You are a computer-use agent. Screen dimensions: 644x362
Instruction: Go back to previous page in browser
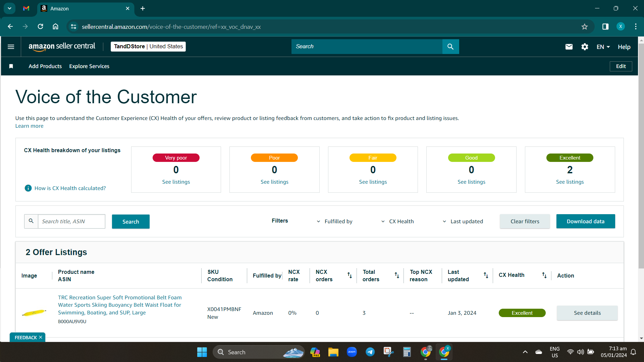pos(10,26)
